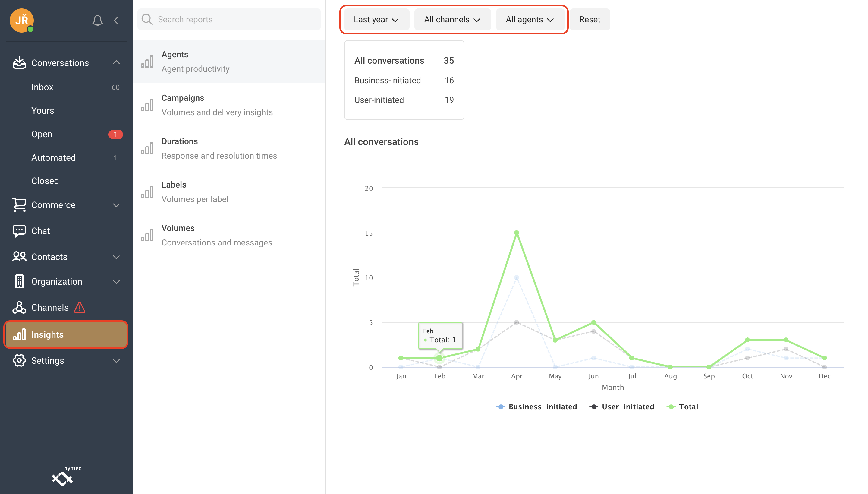Focus the Search reports field
Screen dimensions: 868x494
[234, 19]
